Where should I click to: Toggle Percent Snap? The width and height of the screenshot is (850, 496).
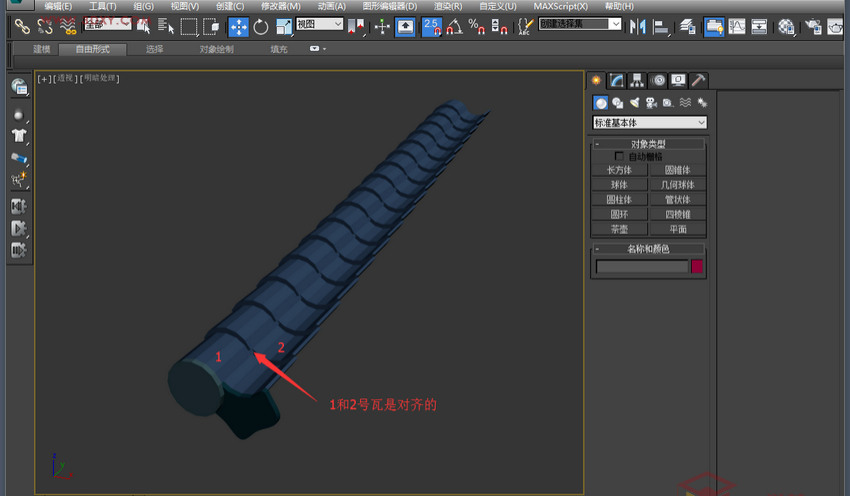pyautogui.click(x=476, y=26)
